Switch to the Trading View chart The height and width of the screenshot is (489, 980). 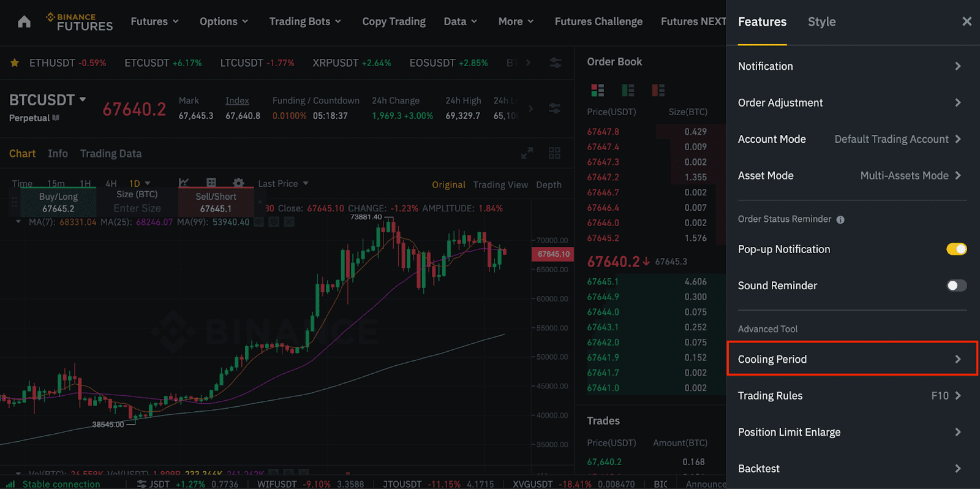tap(500, 184)
